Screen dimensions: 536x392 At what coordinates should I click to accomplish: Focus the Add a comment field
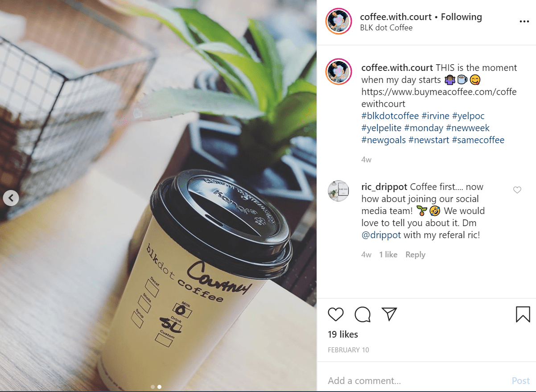417,381
